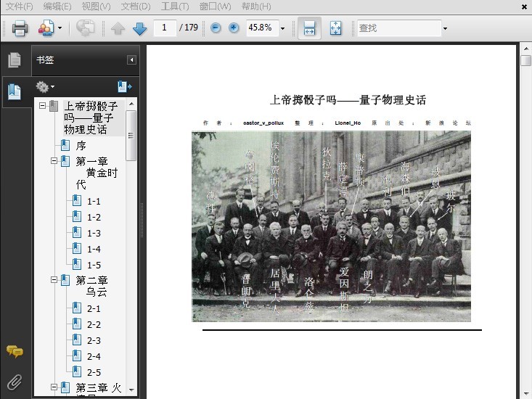
Task: Toggle bookmarks panel icon in sidebar
Action: [15, 92]
